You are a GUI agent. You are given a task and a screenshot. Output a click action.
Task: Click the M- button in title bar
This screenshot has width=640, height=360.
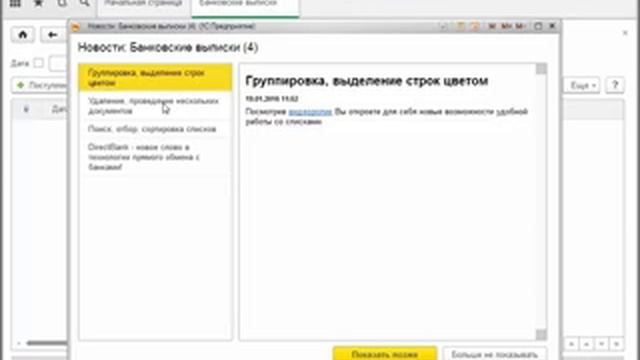point(520,26)
